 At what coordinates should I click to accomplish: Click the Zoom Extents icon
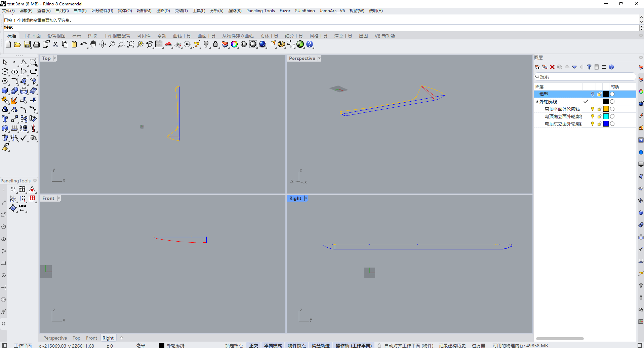(131, 44)
